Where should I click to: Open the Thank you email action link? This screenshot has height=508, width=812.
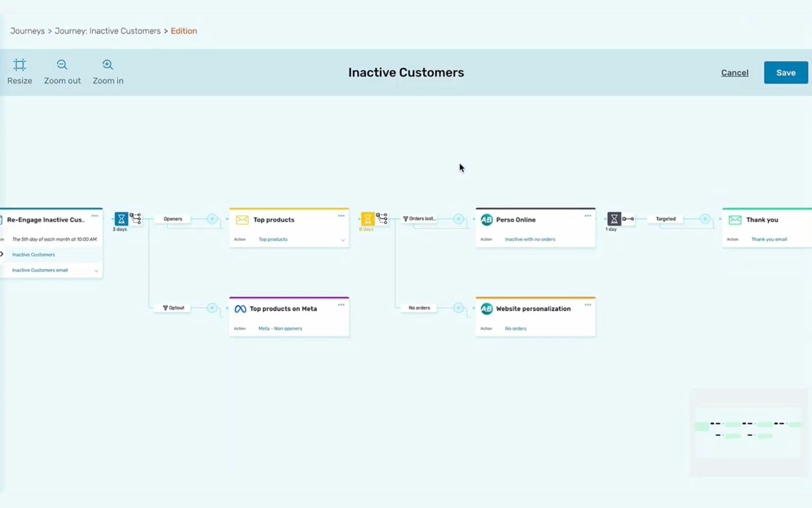(769, 239)
